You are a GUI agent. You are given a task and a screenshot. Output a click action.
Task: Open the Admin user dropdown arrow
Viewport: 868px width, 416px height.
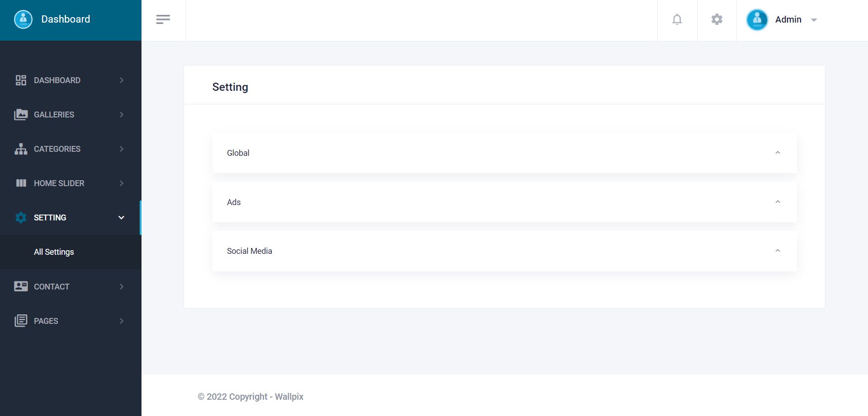tap(814, 20)
